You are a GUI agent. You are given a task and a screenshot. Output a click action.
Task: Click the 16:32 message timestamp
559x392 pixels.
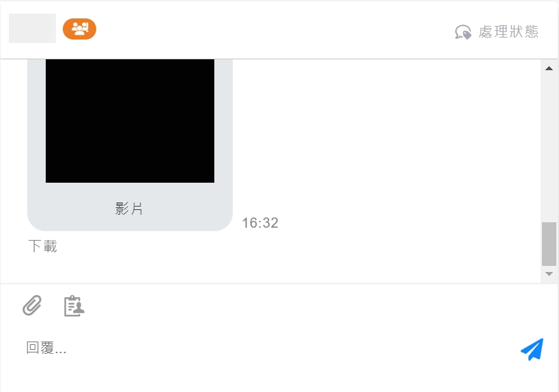click(260, 223)
